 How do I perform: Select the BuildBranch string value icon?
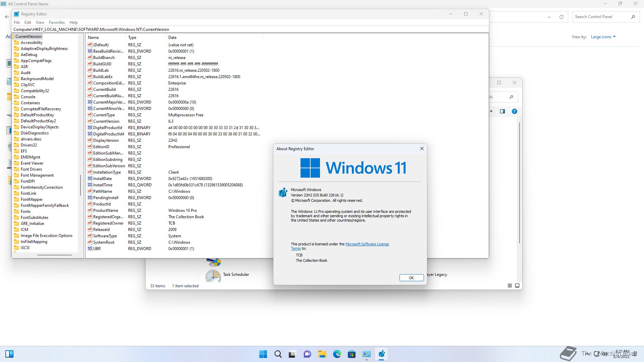[90, 58]
